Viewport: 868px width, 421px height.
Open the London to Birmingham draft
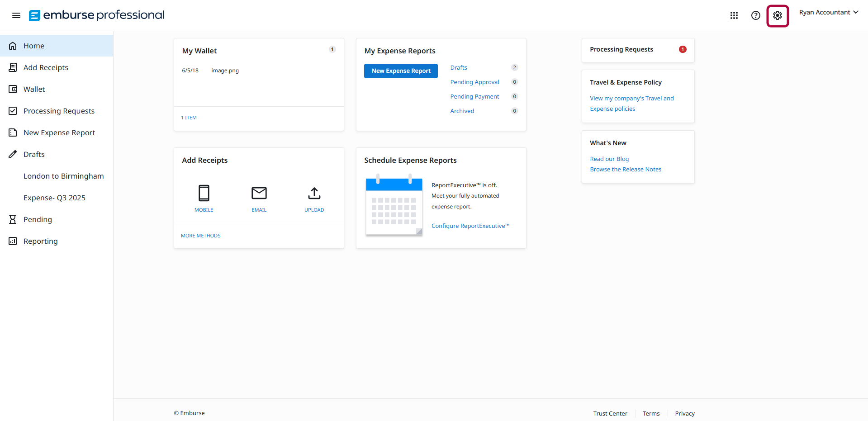pyautogui.click(x=63, y=176)
